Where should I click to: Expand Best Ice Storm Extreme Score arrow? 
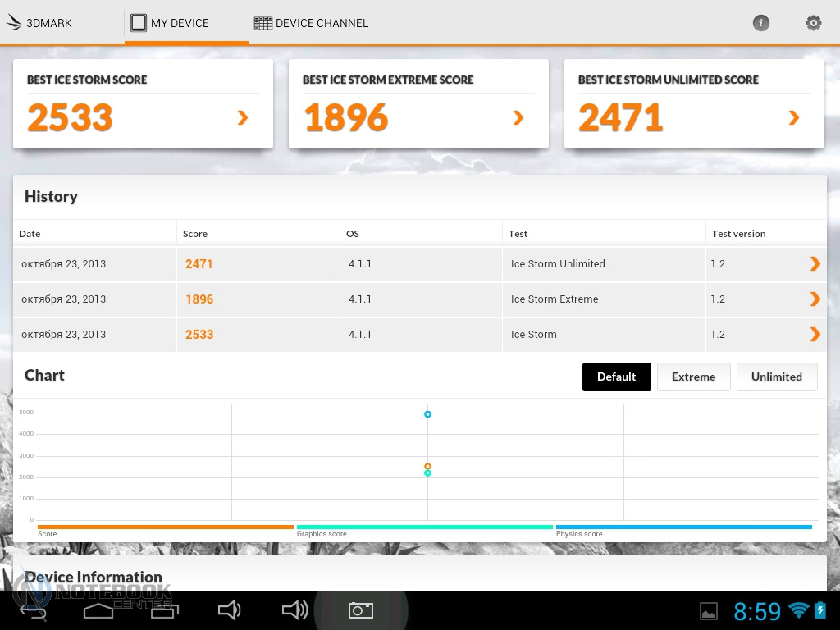(518, 118)
